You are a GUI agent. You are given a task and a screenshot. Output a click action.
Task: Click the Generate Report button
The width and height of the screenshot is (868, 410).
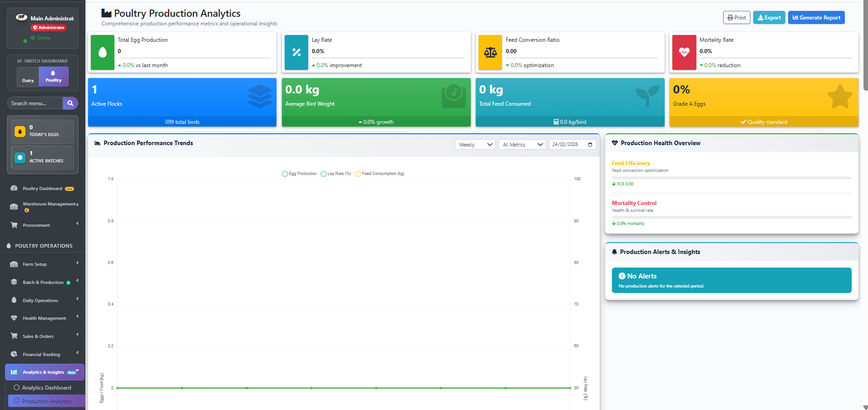click(816, 17)
